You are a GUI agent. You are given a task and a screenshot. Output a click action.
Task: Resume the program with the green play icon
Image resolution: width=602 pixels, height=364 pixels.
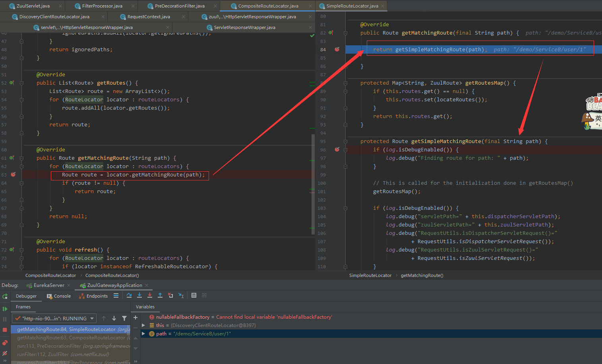coord(5,309)
